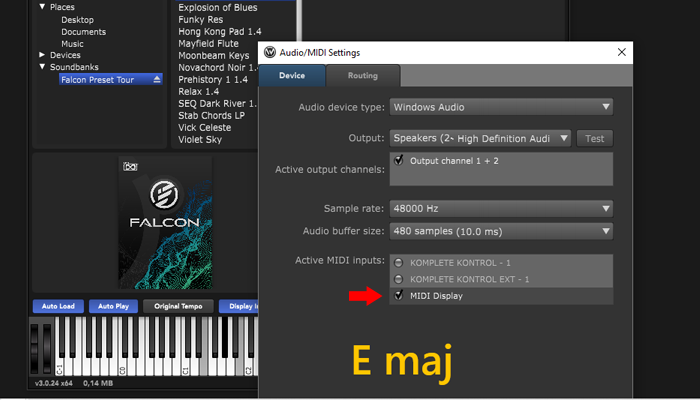Screen dimensions: 700x400
Task: Select the Vick Celeste preset
Action: (204, 128)
